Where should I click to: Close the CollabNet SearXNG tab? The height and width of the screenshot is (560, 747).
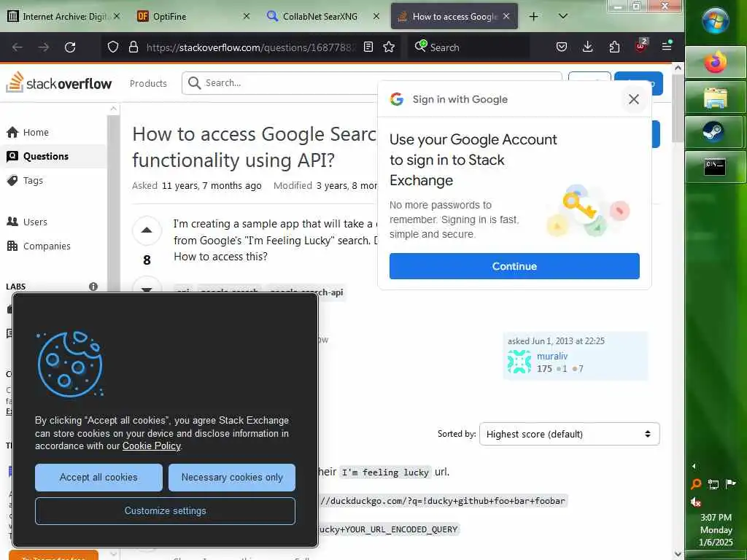coord(376,16)
